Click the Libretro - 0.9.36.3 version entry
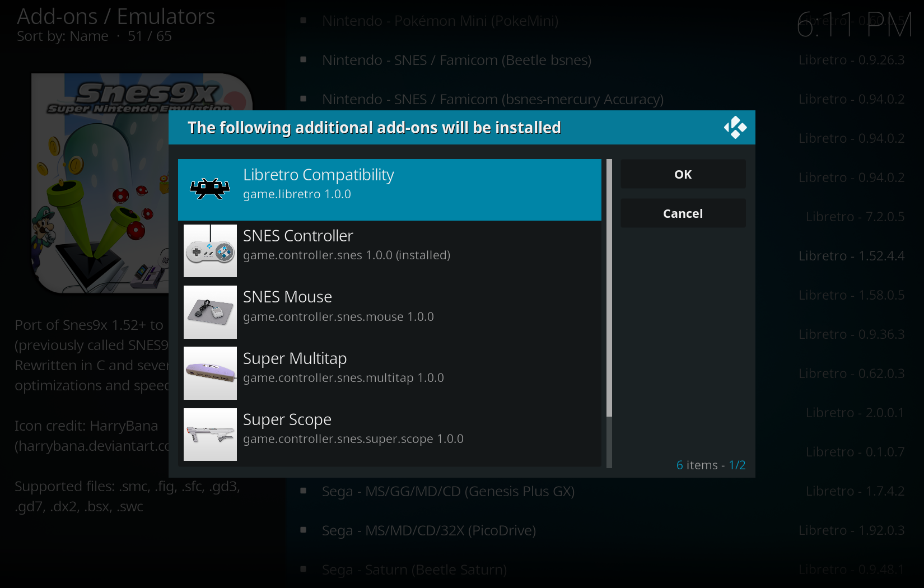This screenshot has width=924, height=588. (852, 334)
